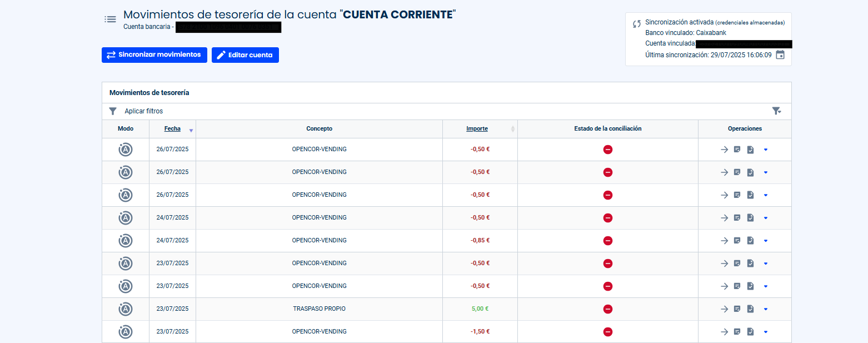Click the sort arrows icon next to Importe

pos(513,129)
